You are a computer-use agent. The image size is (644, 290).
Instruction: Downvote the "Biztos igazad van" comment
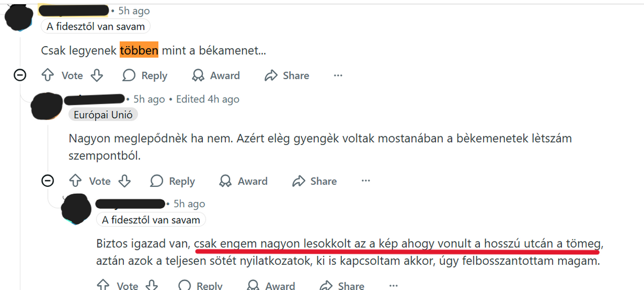pyautogui.click(x=152, y=285)
